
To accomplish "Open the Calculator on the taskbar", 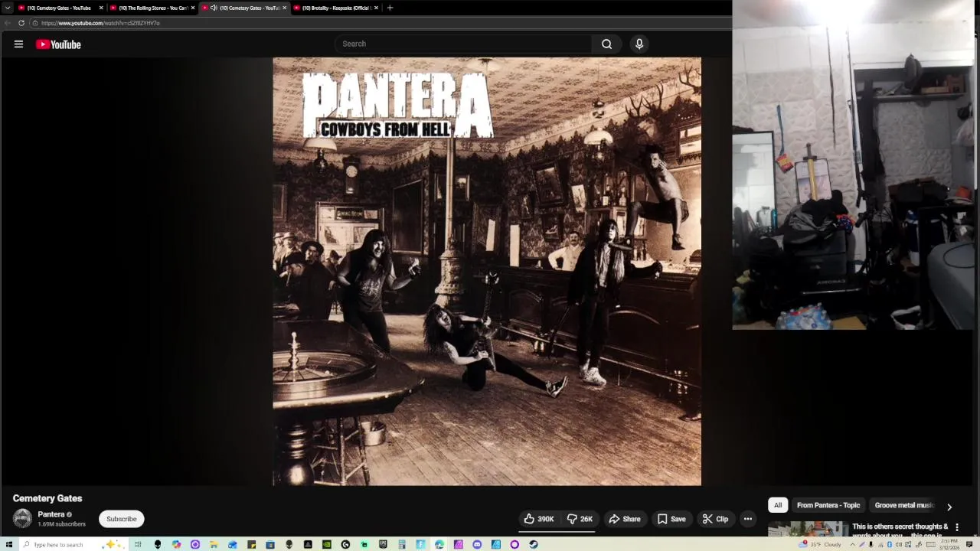I will (401, 544).
